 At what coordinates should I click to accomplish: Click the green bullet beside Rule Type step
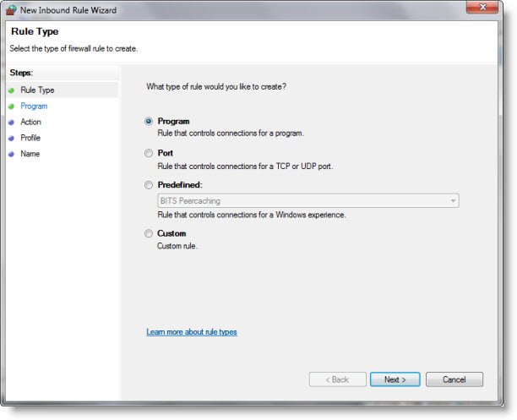point(11,90)
